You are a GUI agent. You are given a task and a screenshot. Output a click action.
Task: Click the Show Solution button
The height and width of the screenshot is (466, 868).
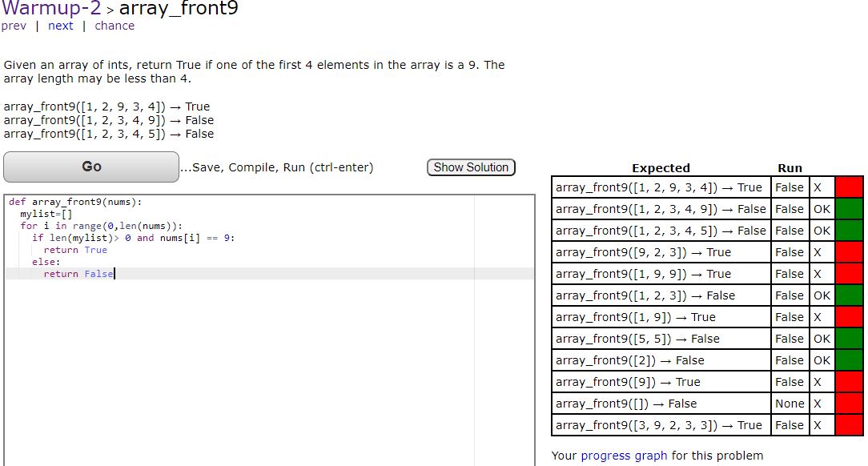(471, 167)
